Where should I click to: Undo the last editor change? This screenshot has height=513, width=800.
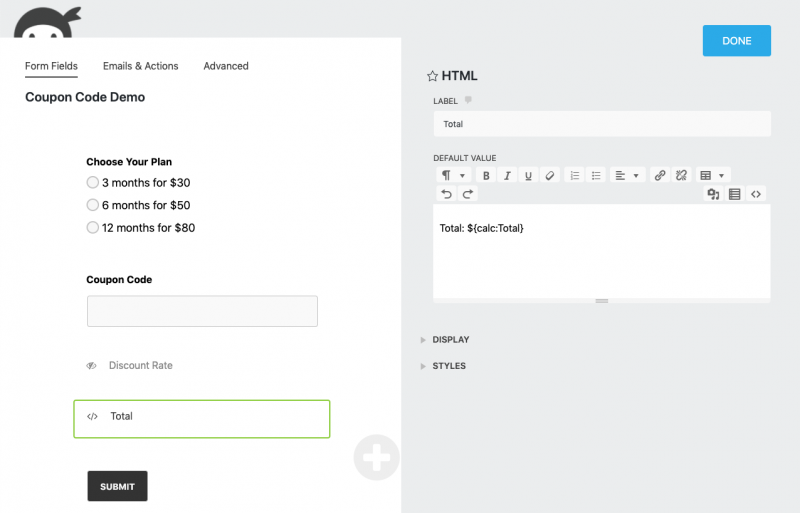pos(446,194)
